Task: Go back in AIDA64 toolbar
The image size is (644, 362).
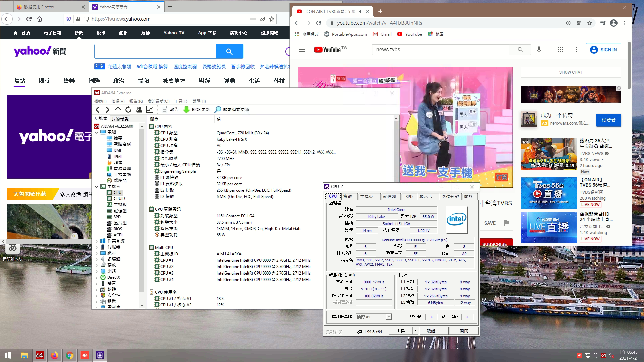Action: 98,109
